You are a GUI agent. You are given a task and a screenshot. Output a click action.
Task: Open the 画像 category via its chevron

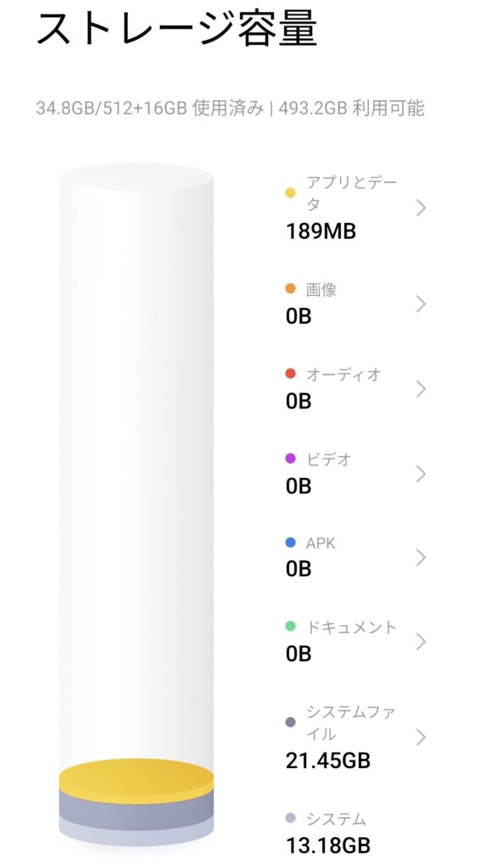tap(421, 303)
